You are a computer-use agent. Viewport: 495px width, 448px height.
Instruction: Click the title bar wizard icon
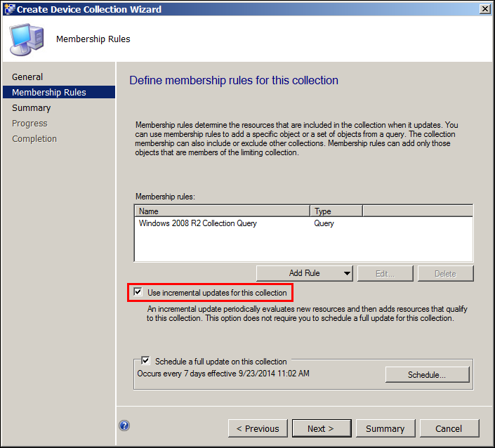[x=8, y=9]
